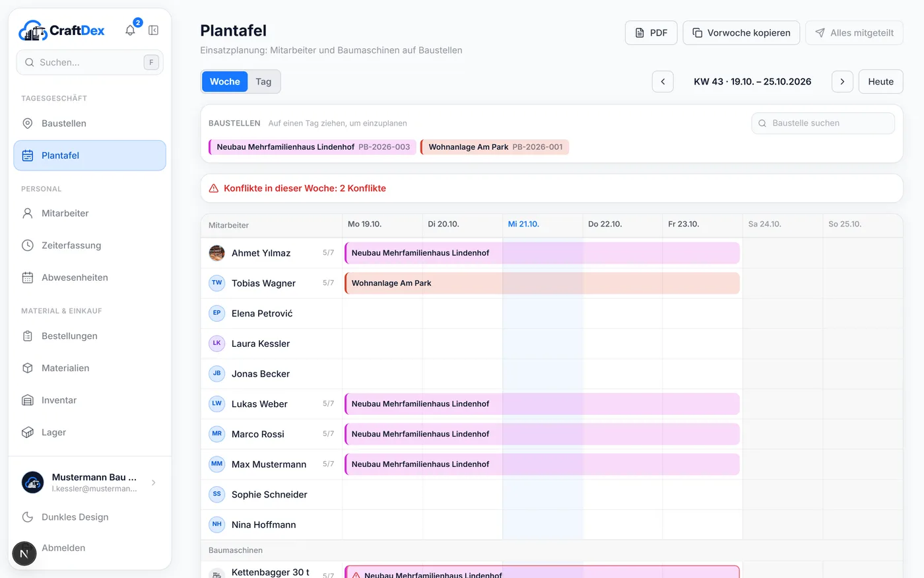Click the Vorwoche kopieren button
Image resolution: width=924 pixels, height=578 pixels.
(741, 33)
